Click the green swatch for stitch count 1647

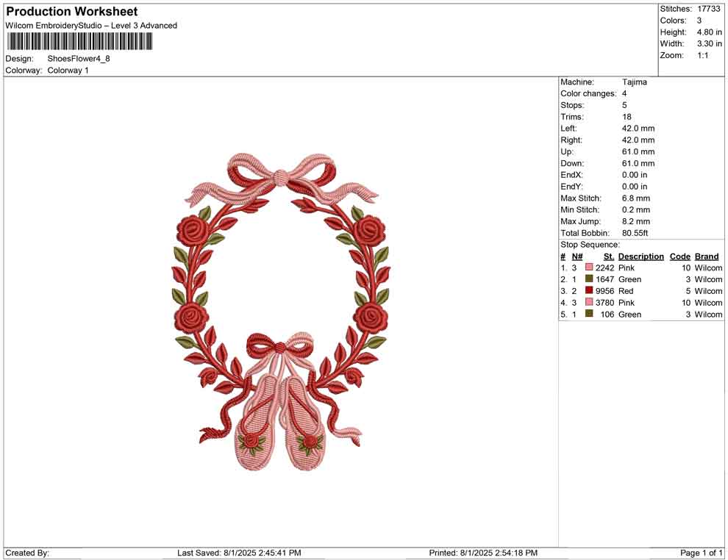(589, 279)
